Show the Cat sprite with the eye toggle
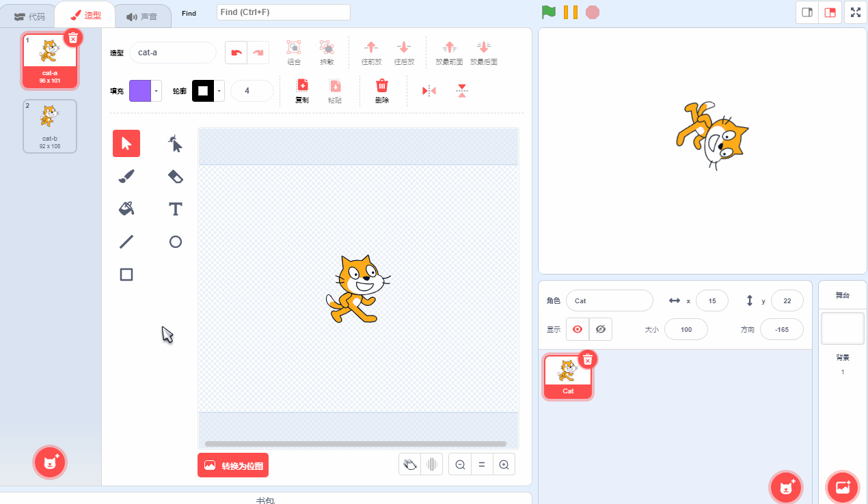Screen dimensions: 868x504 tap(578, 329)
